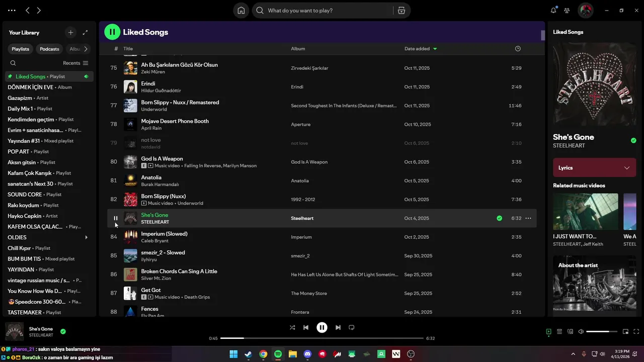Pause Liked Songs with the green button
Screen dimensions: 644x362
[x=112, y=32]
